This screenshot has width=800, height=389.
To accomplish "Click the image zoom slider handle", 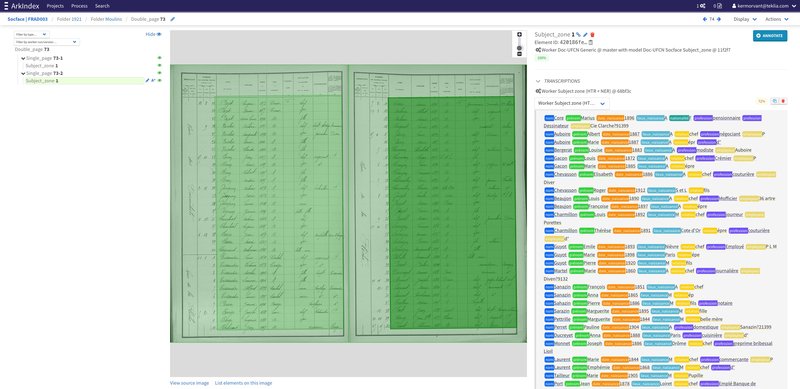I will pos(519,48).
